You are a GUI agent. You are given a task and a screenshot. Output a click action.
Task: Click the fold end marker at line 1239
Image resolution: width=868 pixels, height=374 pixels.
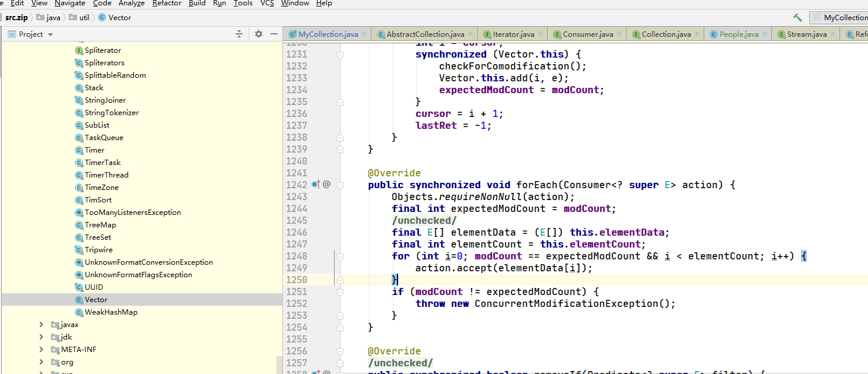[341, 149]
